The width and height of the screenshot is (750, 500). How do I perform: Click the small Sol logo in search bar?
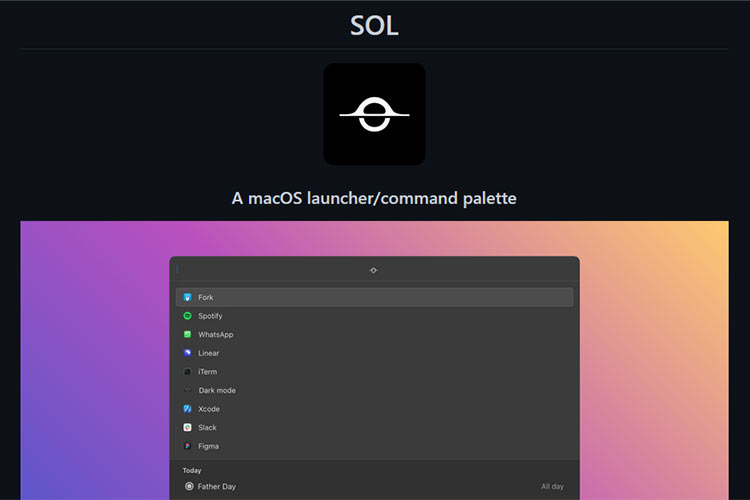[x=373, y=270]
